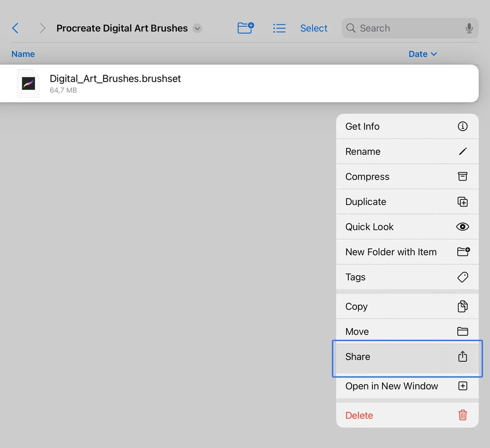Viewport: 490px width, 448px height.
Task: Choose New Folder with Item
Action: pos(407,252)
